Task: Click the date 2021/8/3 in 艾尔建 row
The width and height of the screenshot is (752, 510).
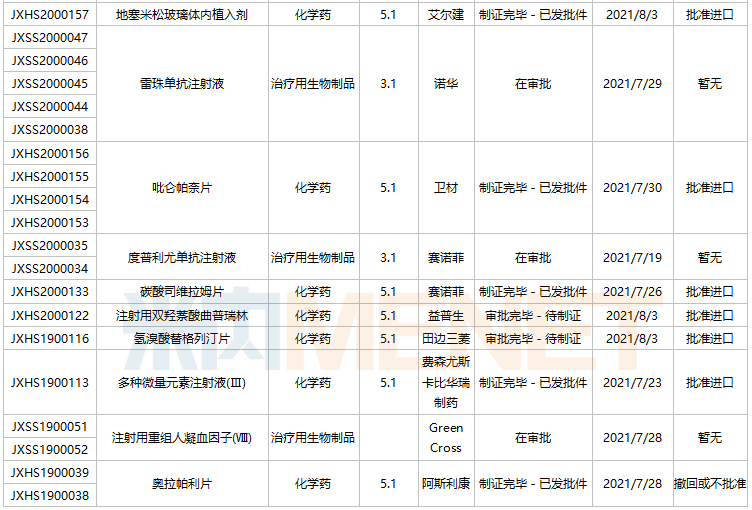Action: (632, 14)
